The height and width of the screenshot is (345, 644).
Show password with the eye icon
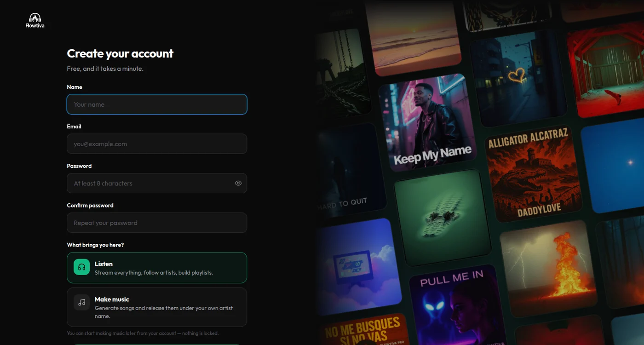(x=238, y=183)
